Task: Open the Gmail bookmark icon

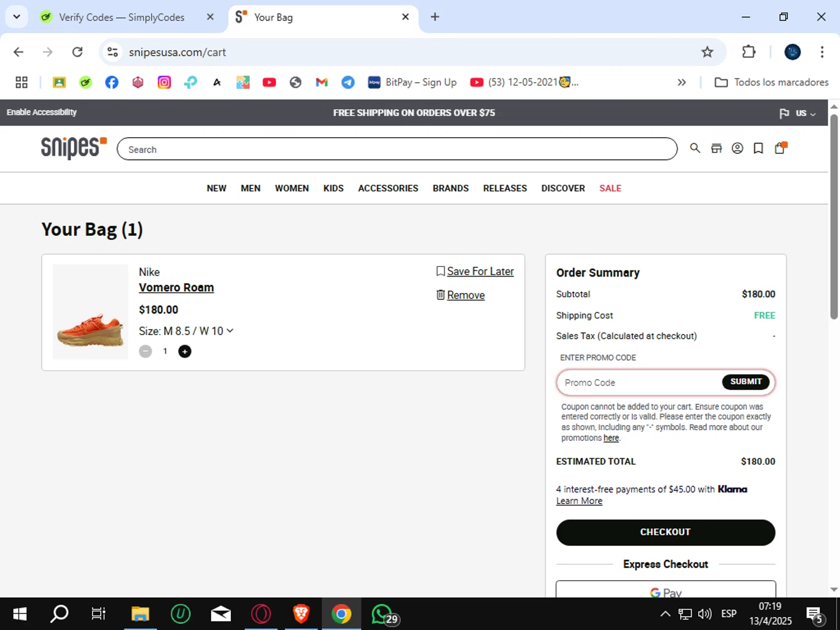Action: click(x=321, y=82)
